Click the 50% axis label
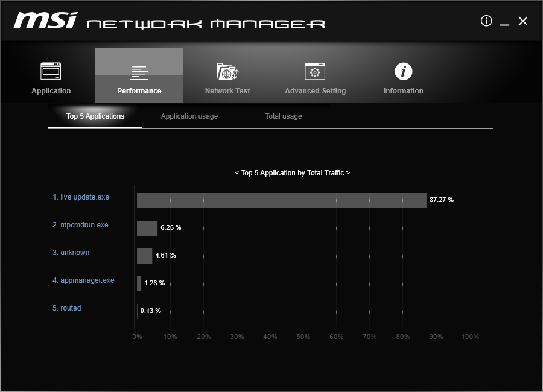 coord(303,337)
